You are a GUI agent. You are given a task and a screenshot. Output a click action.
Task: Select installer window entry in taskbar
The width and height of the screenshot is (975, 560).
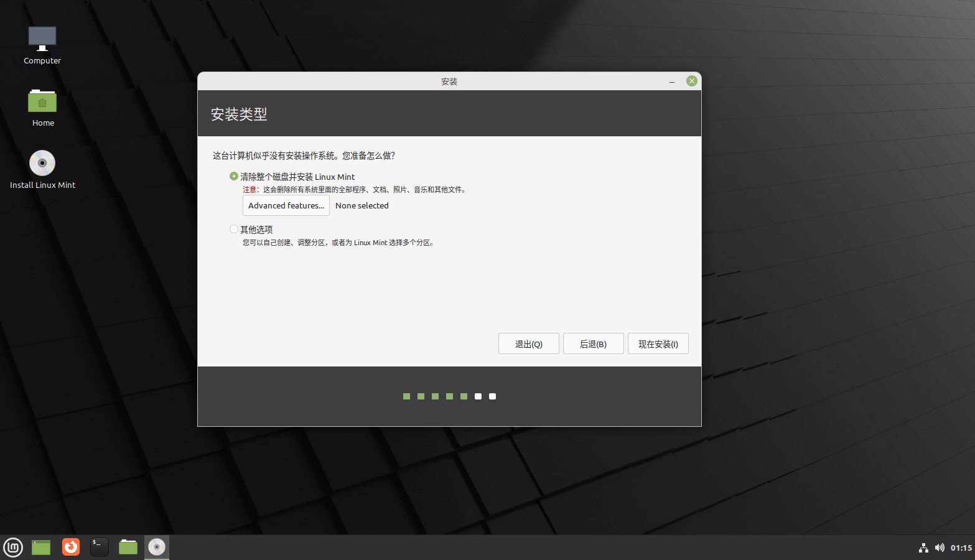(157, 547)
